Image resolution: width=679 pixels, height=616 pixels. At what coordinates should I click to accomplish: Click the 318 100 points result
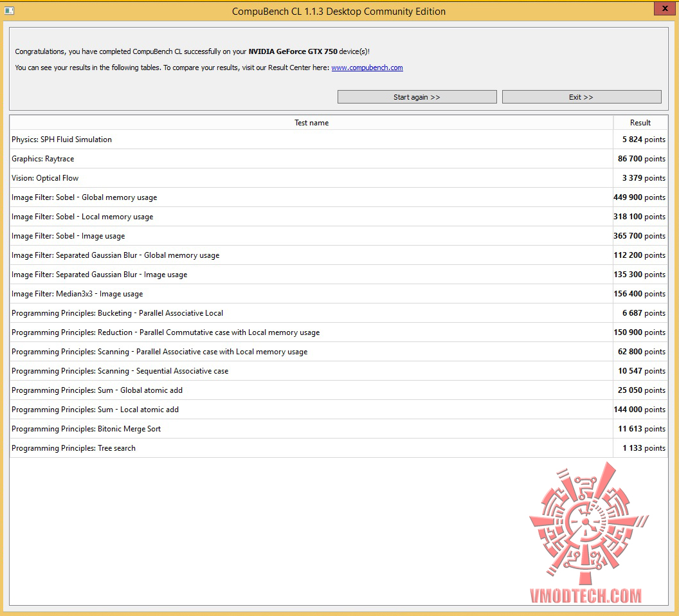(640, 217)
